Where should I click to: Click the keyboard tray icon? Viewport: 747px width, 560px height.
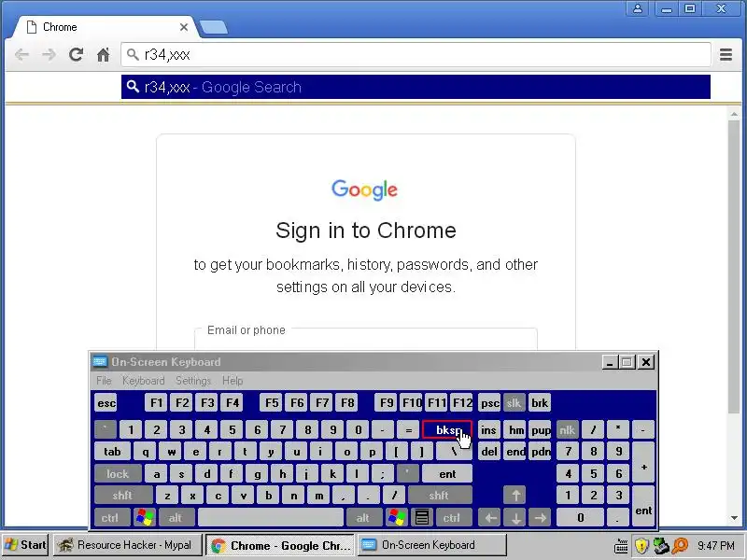(621, 546)
